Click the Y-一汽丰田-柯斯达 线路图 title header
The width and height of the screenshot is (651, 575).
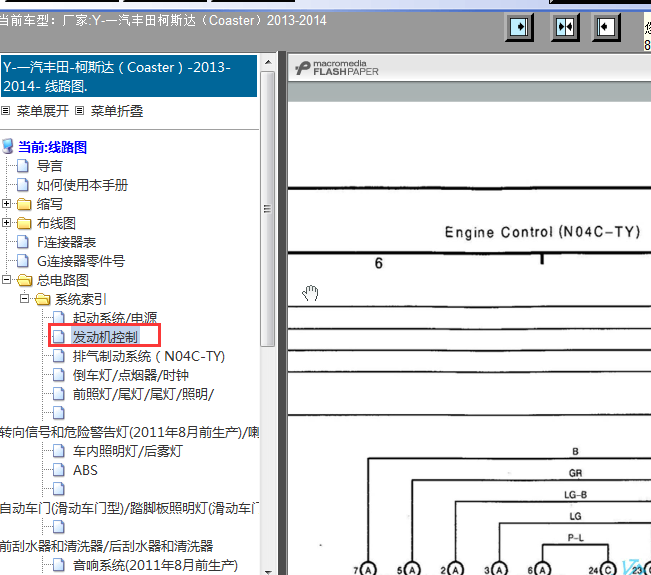(129, 76)
